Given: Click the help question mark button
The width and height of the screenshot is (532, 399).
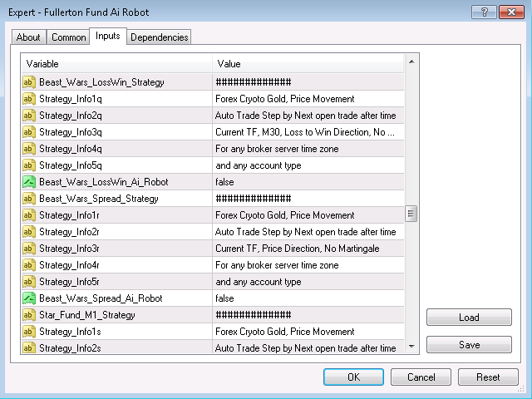Looking at the screenshot, I should 484,12.
